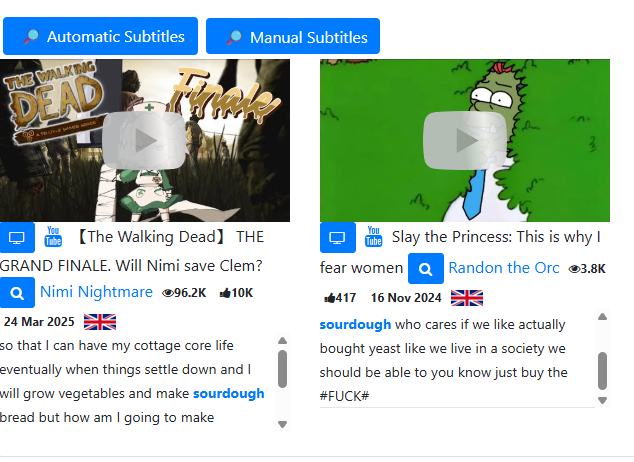634x462 pixels.
Task: Click search icon next to Randon the Orc
Action: [x=426, y=268]
